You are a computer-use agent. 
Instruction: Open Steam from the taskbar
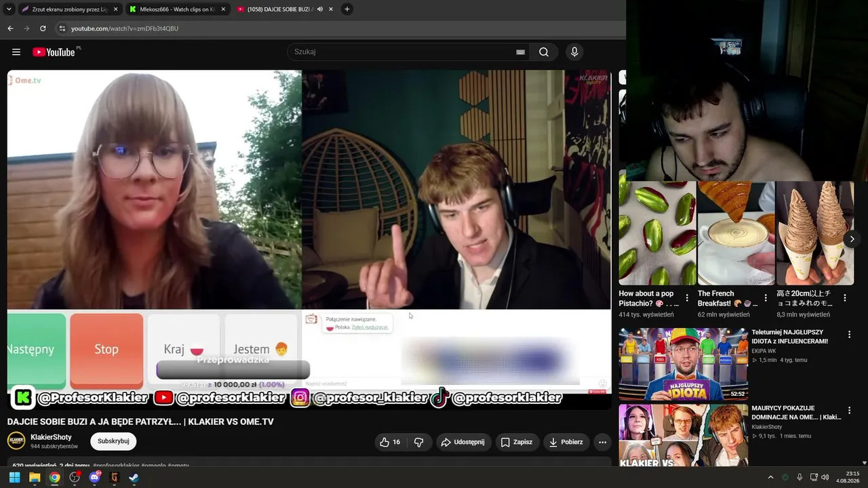tap(134, 478)
